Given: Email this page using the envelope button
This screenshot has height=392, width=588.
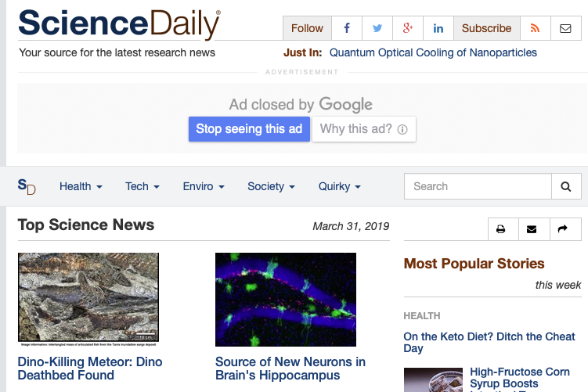Looking at the screenshot, I should (532, 229).
